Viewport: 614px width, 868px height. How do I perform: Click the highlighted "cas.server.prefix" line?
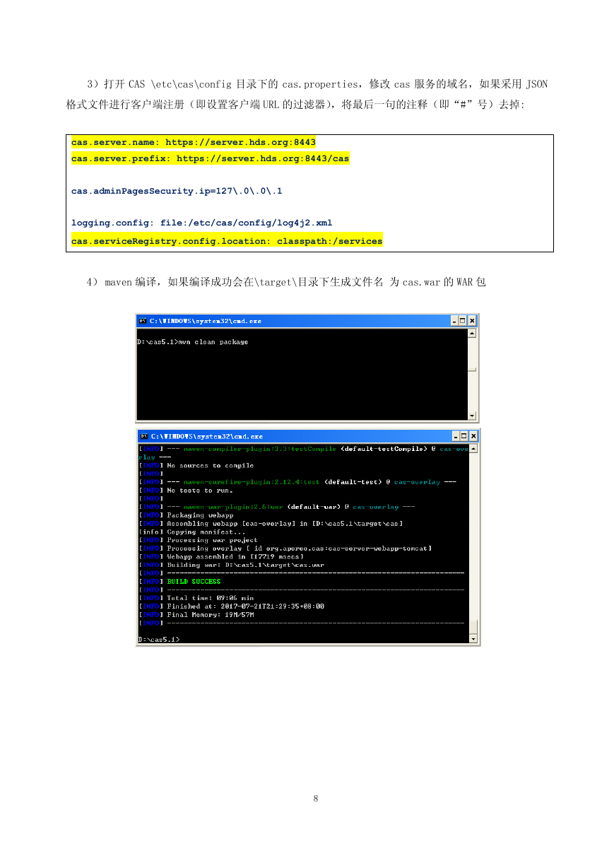[x=210, y=158]
